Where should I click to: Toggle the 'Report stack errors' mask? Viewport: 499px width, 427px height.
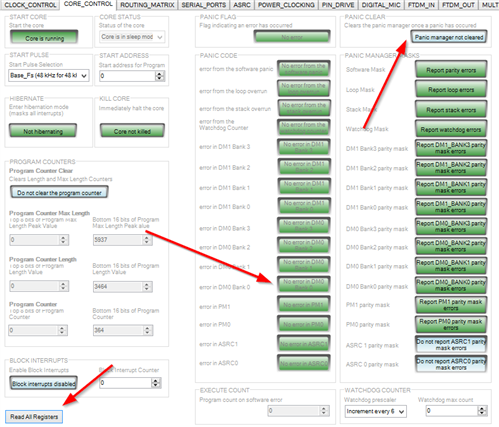pyautogui.click(x=451, y=109)
